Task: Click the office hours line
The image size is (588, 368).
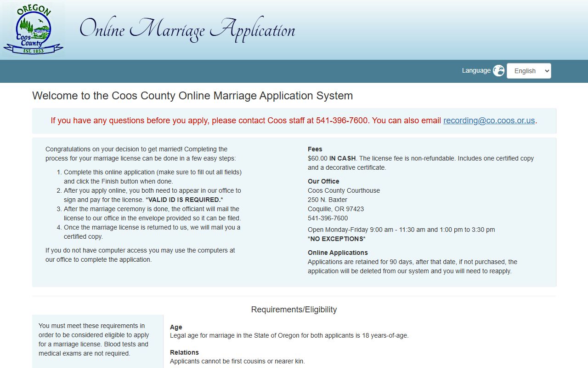Action: (x=401, y=230)
